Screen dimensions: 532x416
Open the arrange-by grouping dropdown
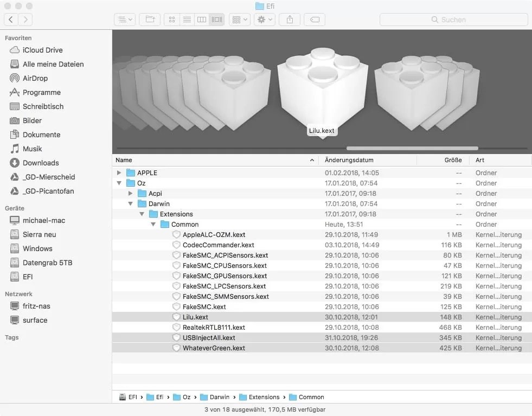click(240, 20)
